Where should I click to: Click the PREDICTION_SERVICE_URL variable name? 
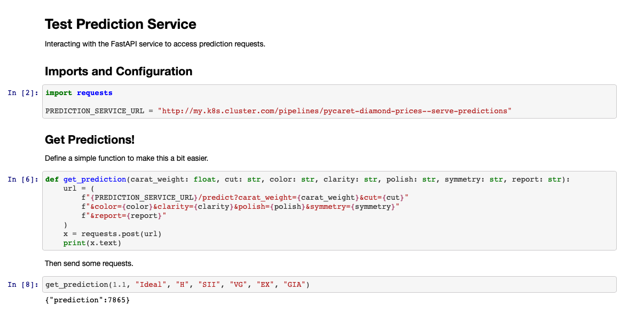tap(95, 111)
